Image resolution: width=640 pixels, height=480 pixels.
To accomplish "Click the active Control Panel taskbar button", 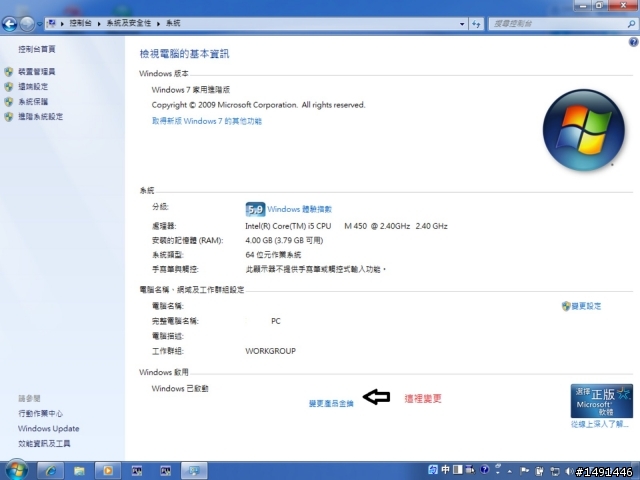I will [194, 471].
